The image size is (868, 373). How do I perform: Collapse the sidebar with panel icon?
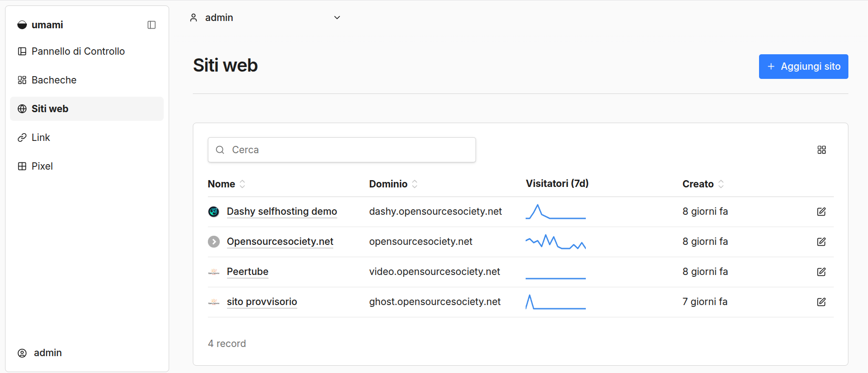click(x=152, y=25)
